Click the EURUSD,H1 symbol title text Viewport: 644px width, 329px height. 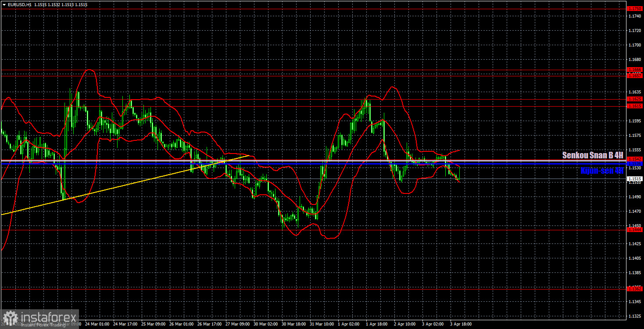(x=21, y=4)
